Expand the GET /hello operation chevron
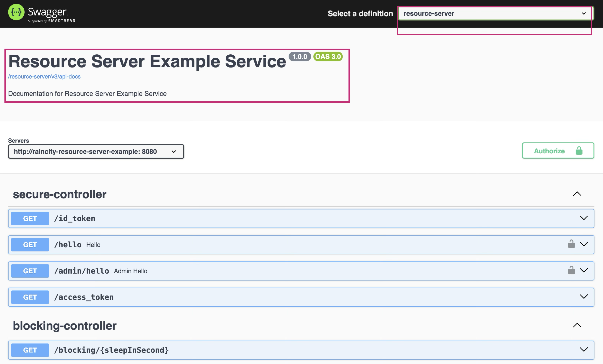Screen dimensions: 603x364 point(584,244)
